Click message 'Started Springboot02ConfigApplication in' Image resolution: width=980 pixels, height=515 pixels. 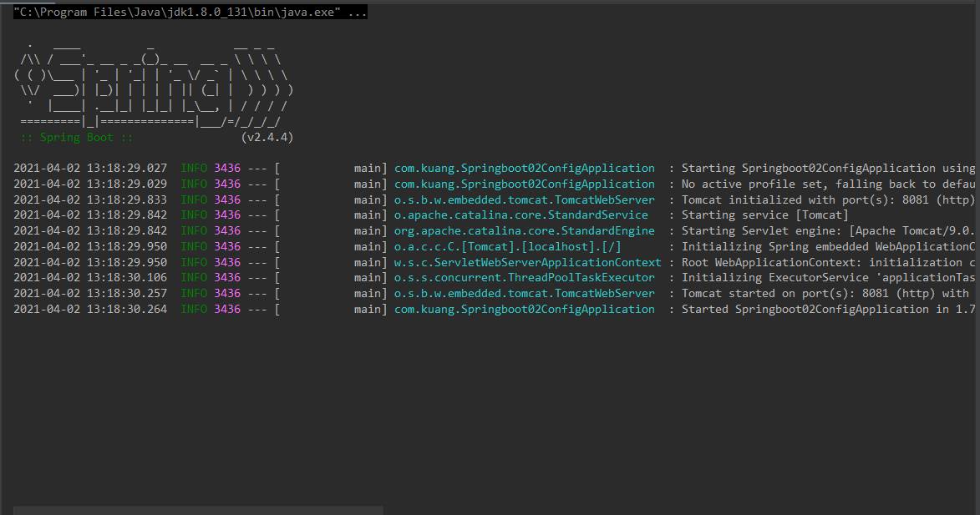(815, 310)
